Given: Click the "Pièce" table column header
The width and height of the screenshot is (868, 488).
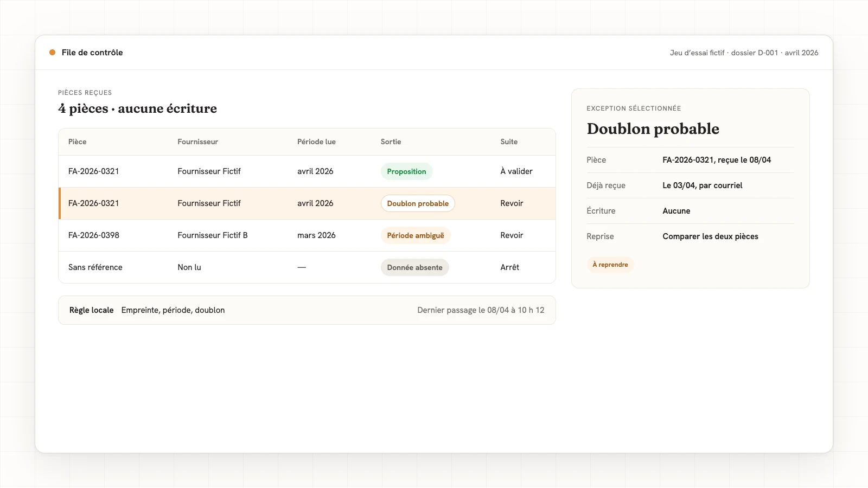Looking at the screenshot, I should tap(78, 142).
